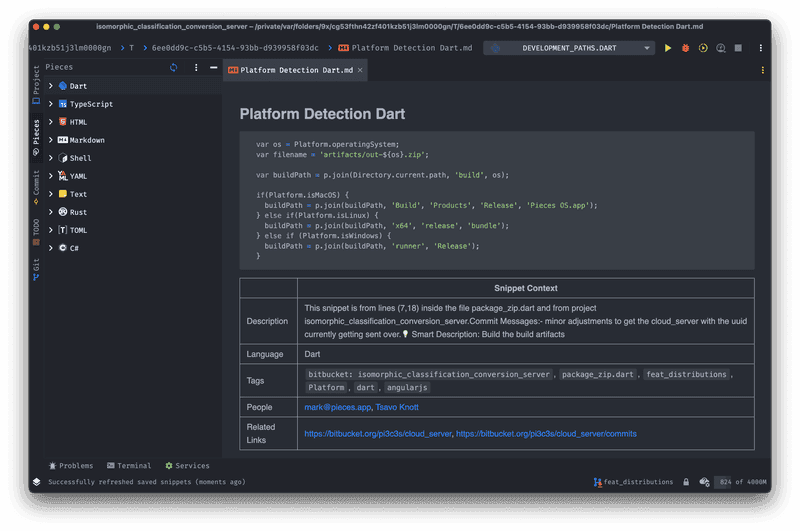Switch to the Pieces sidebar tab
Screen dimensions: 800x531
coord(36,138)
